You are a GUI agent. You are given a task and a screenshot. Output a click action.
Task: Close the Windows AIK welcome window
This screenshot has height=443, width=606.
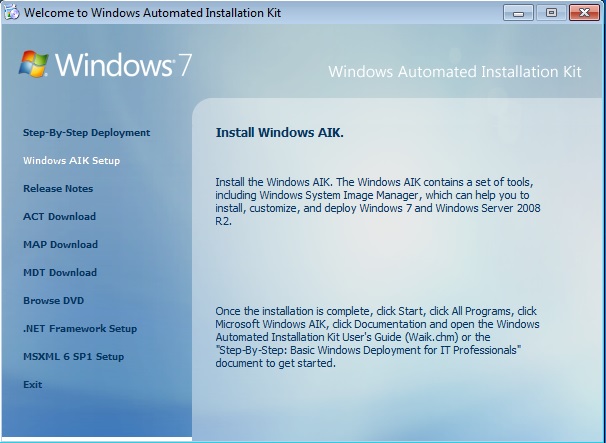(584, 13)
